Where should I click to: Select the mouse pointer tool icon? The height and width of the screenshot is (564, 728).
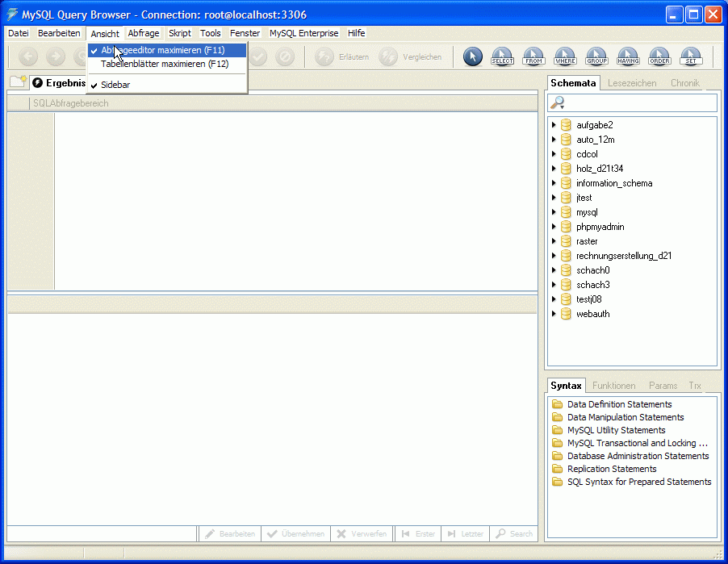point(473,56)
